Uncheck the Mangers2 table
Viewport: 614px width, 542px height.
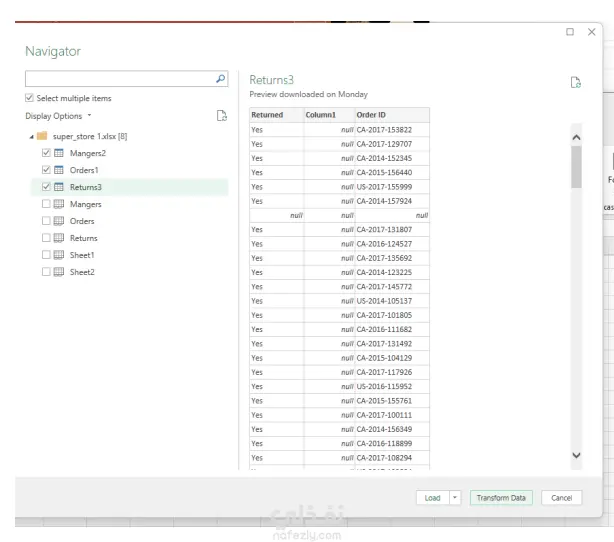point(46,153)
